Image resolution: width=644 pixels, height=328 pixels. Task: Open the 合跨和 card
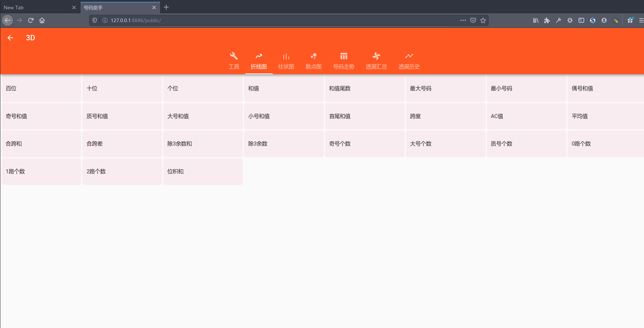click(41, 144)
